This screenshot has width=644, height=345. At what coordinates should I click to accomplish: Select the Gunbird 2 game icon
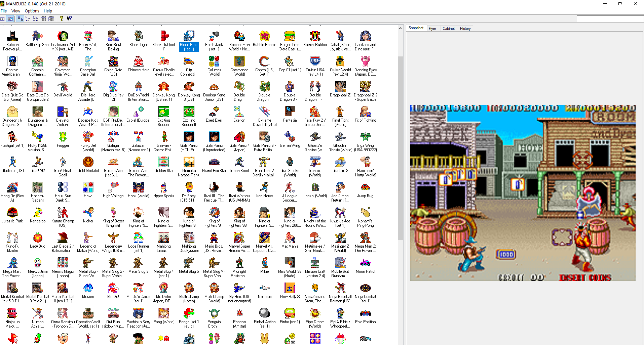[340, 162]
